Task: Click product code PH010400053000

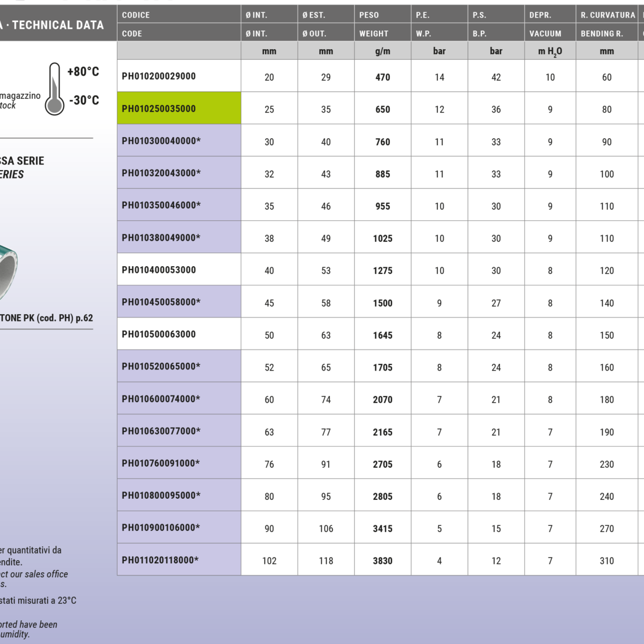Action: point(159,270)
